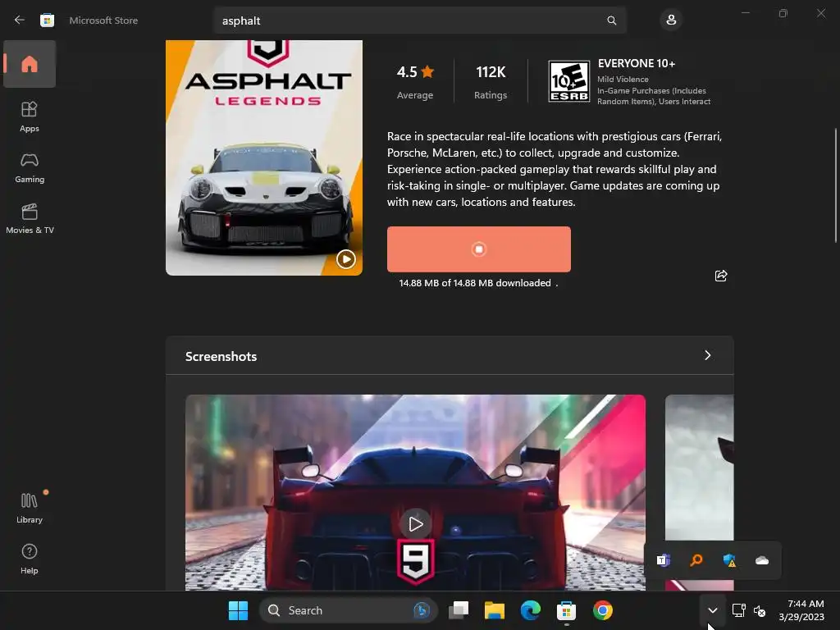
Task: Expand Screenshots section with the chevron
Action: [x=708, y=356]
